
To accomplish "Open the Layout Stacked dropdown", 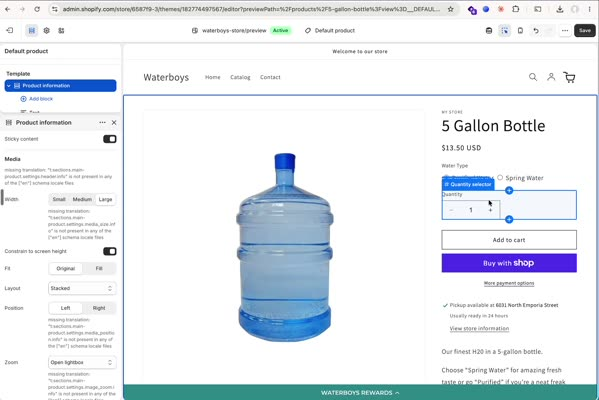I will (x=82, y=288).
